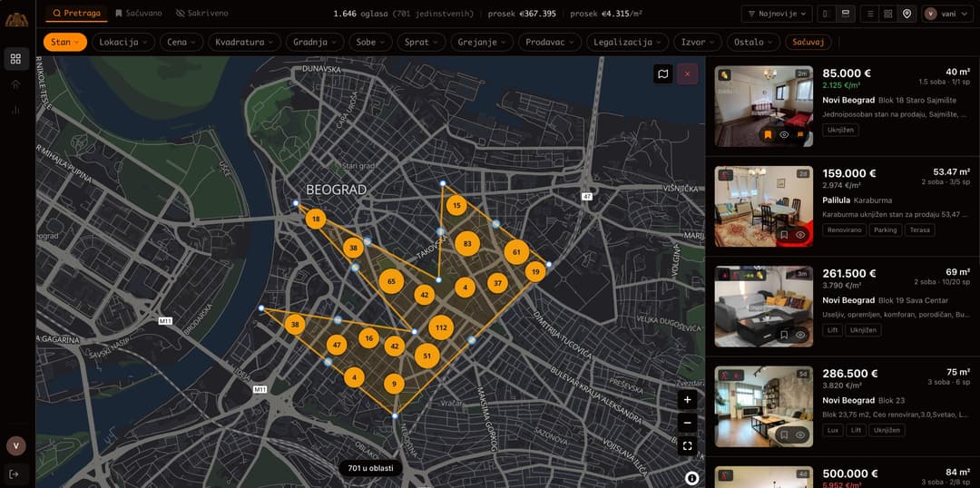Click the Sačuvaj button
Viewport: 980px width, 488px height.
point(810,42)
